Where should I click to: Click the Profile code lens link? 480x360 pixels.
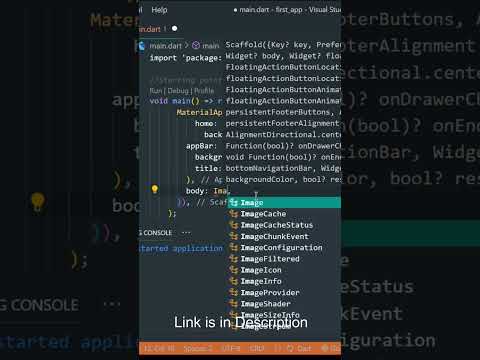(x=204, y=91)
